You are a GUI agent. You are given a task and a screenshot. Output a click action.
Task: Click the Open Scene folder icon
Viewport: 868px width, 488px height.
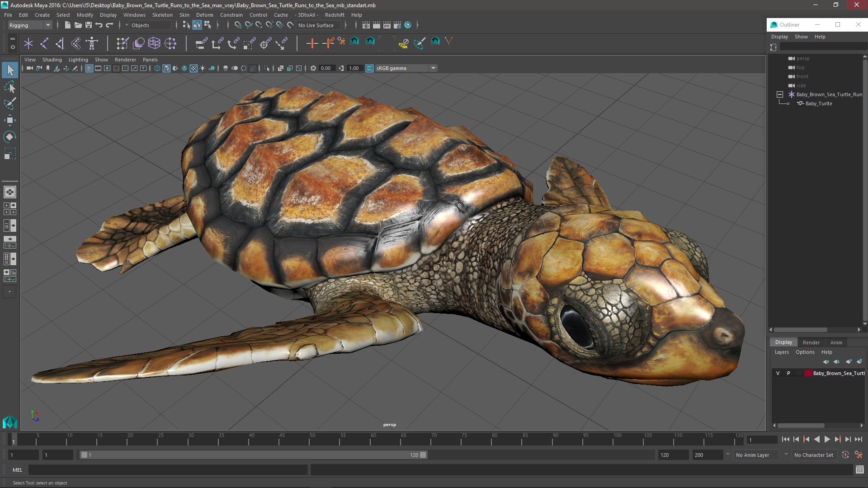click(x=78, y=25)
